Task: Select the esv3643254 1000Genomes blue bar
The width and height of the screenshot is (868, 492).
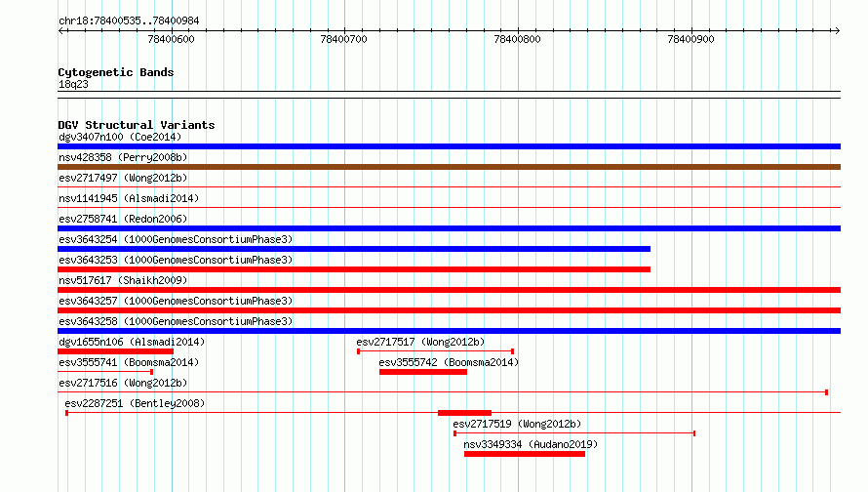Action: point(354,249)
